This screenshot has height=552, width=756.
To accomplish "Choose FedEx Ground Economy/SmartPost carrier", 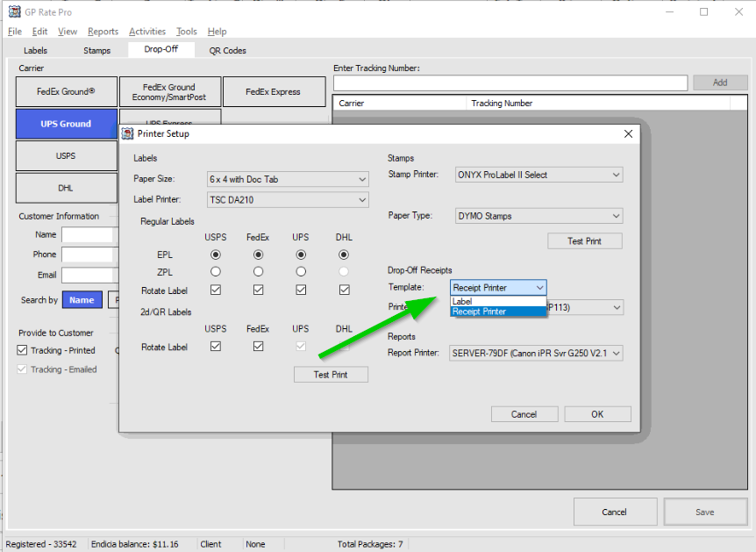I will coord(170,91).
